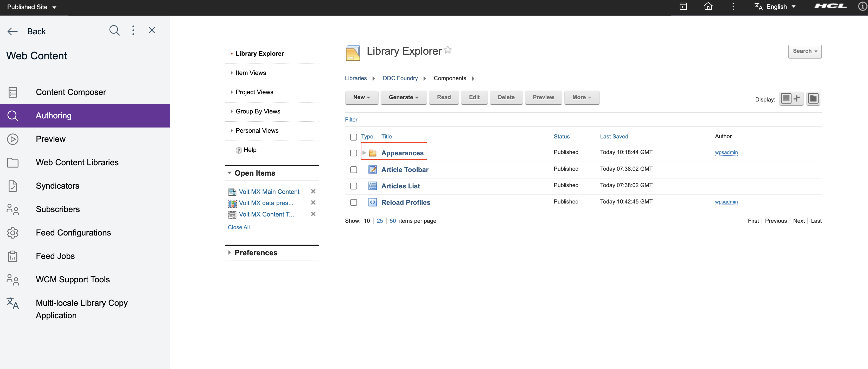Tick the Articles List checkbox
This screenshot has width=868, height=369.
(x=353, y=186)
